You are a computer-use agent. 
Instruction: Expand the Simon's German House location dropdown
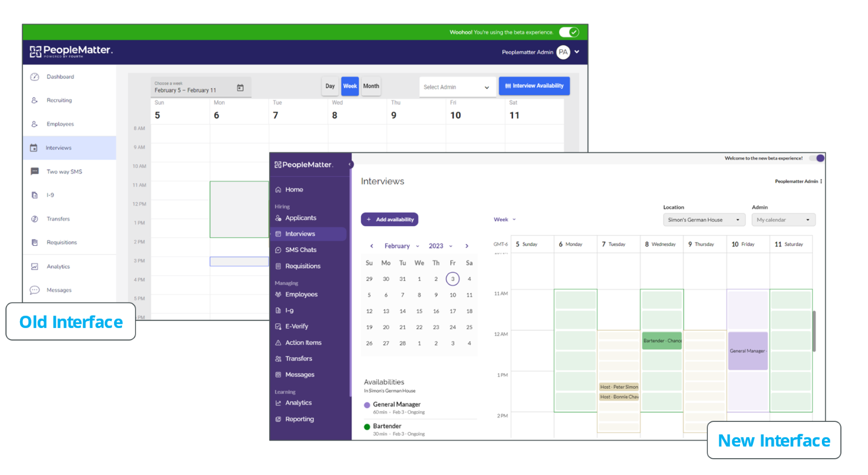(704, 220)
